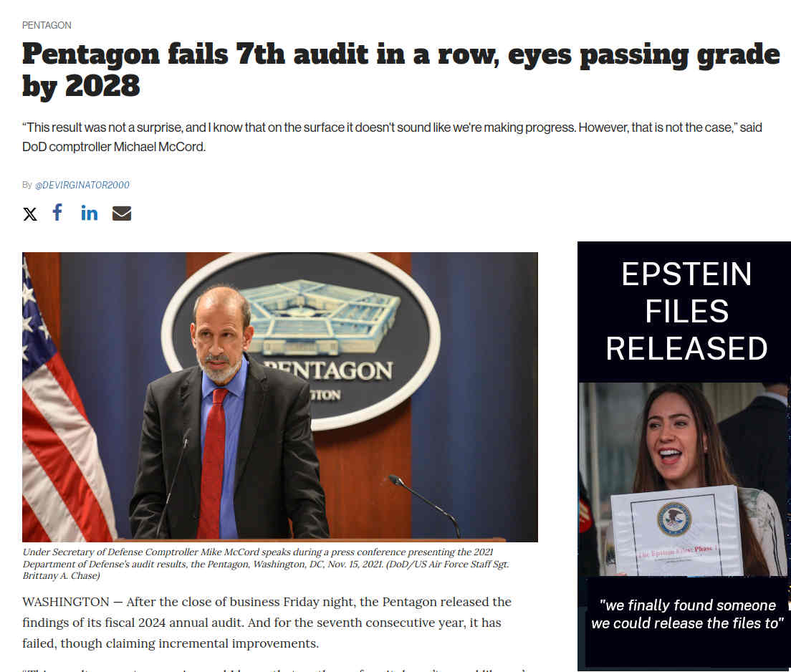This screenshot has height=672, width=791.
Task: Click the "By" byline label
Action: (27, 185)
